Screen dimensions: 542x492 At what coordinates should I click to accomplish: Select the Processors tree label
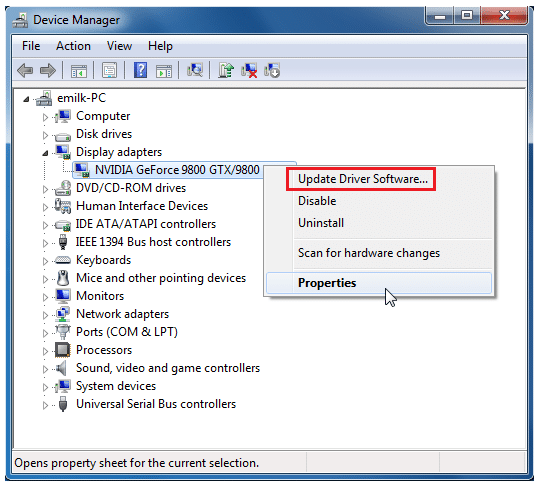(x=104, y=350)
